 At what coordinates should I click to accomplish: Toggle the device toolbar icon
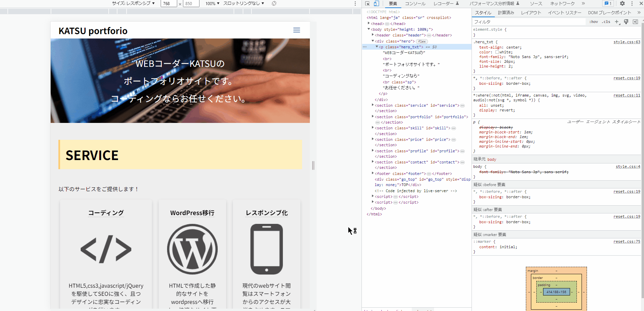(x=376, y=3)
